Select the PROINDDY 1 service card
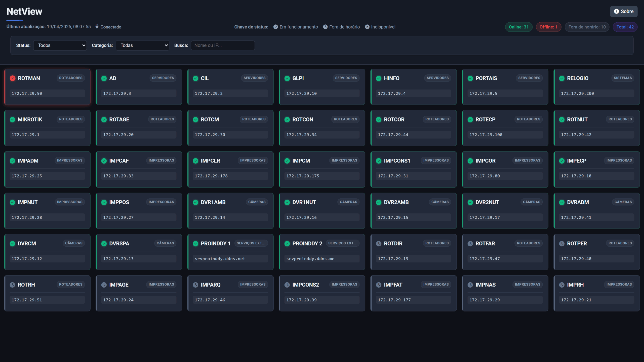The height and width of the screenshot is (362, 644). point(230,252)
